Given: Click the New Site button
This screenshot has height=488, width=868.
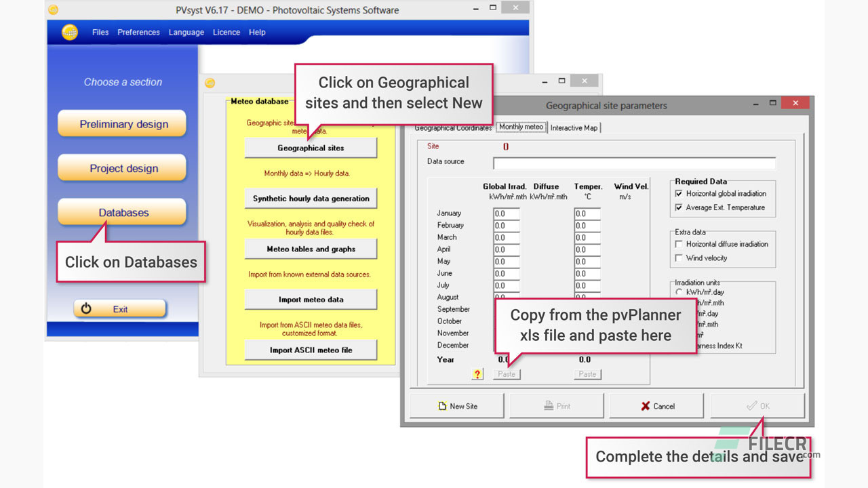Looking at the screenshot, I should (457, 406).
